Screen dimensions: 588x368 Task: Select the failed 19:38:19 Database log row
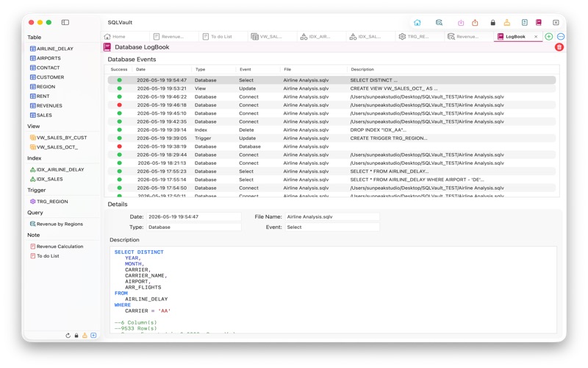click(331, 146)
